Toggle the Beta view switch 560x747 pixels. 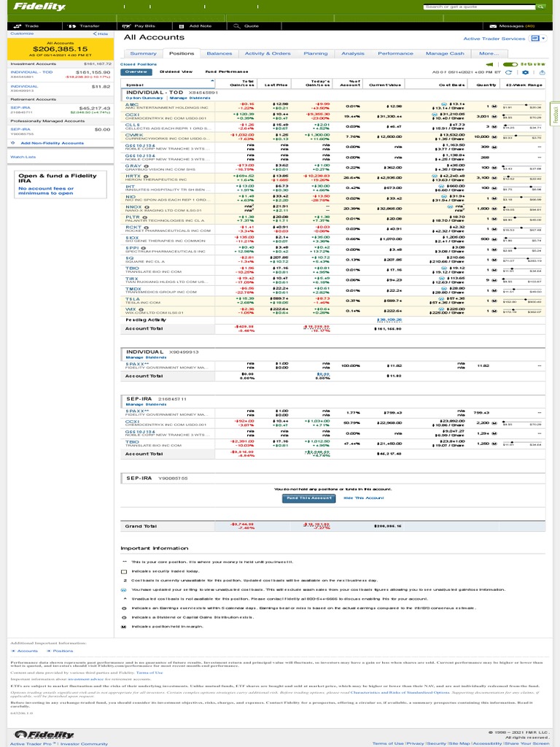pos(510,64)
